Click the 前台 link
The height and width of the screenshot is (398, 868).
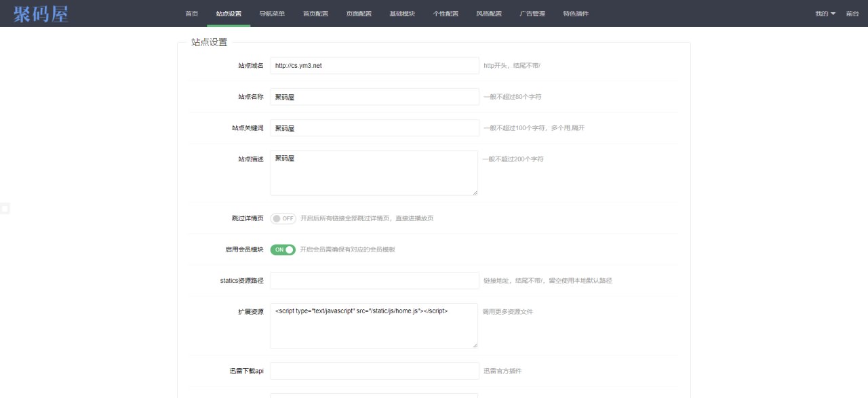852,14
